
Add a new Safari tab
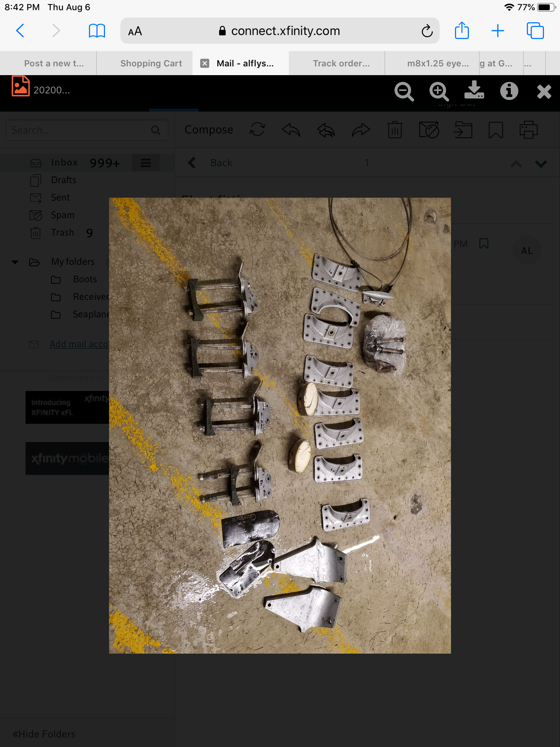[x=498, y=31]
